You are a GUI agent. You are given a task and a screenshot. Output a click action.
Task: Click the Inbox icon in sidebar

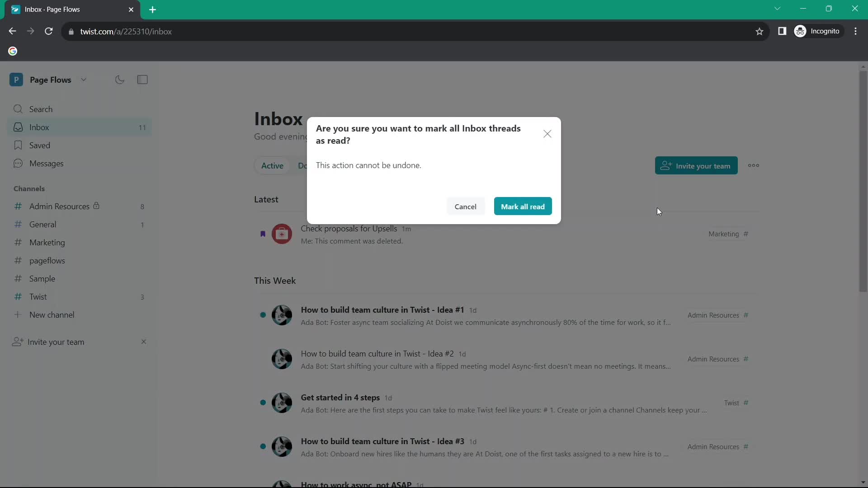tap(17, 127)
